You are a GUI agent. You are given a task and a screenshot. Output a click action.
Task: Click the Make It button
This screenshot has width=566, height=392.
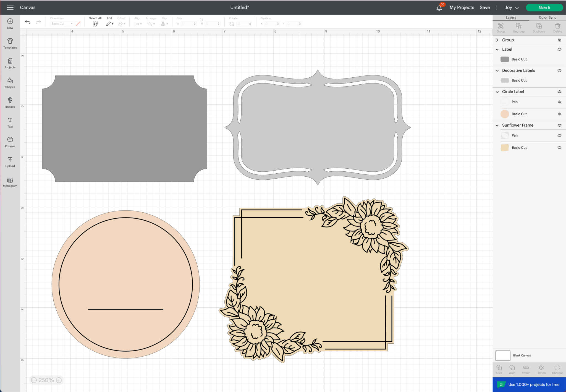click(x=544, y=7)
